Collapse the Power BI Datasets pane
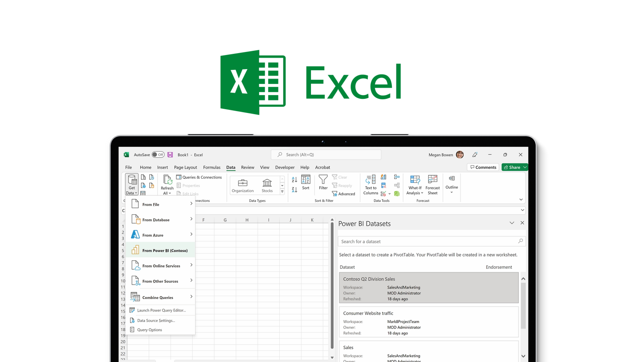 point(512,223)
